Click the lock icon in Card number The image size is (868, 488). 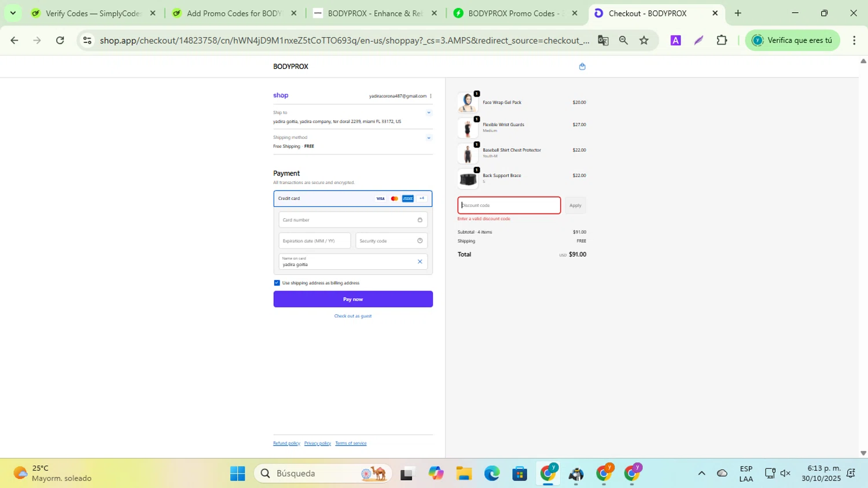(420, 220)
